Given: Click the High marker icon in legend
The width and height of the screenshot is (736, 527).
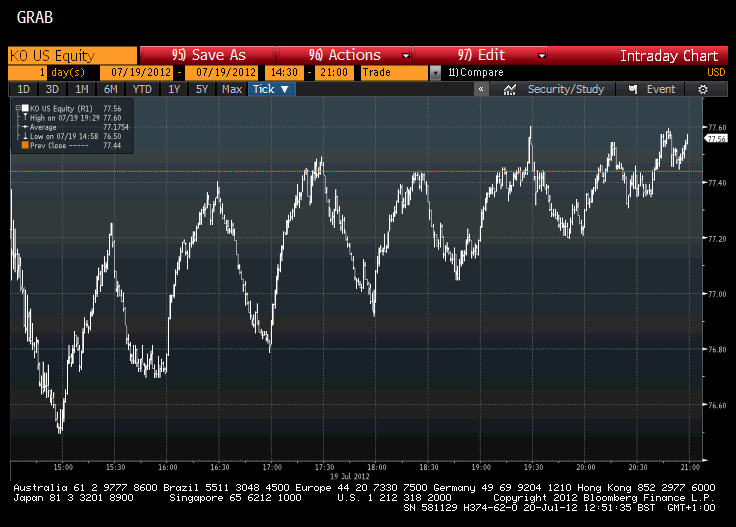Looking at the screenshot, I should [23, 119].
